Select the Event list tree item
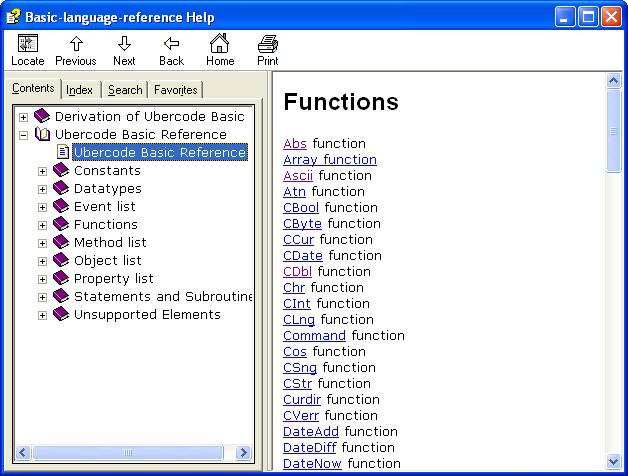628x476 pixels. click(x=104, y=207)
